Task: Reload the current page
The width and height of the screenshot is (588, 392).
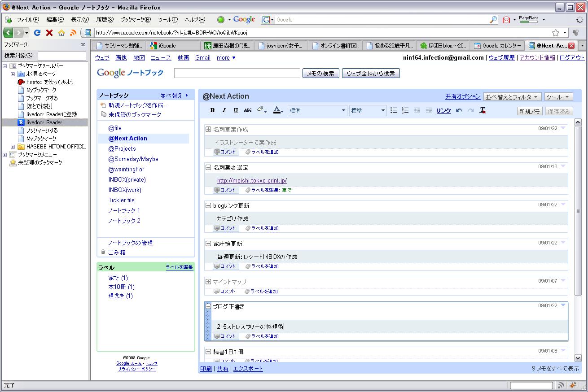Action: 37,33
